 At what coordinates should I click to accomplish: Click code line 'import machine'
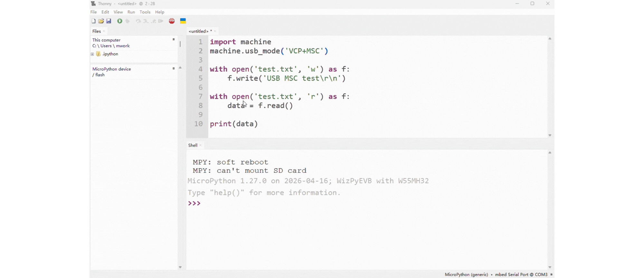pyautogui.click(x=241, y=42)
